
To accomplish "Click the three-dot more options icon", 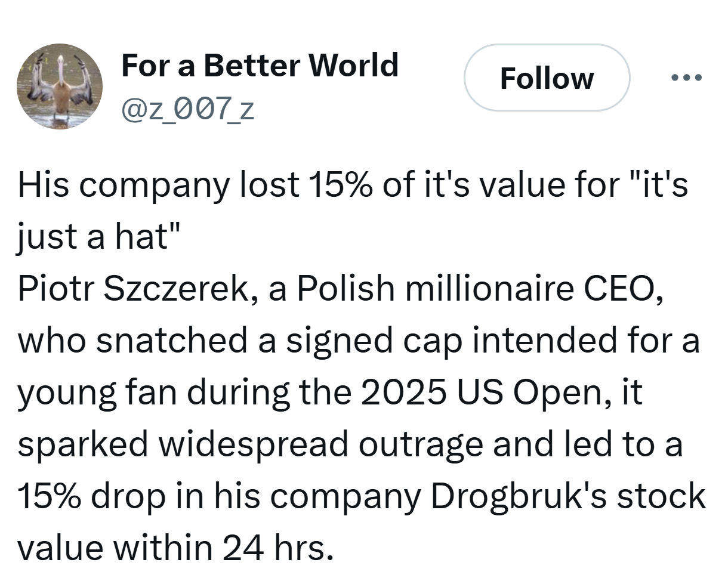I will [x=686, y=78].
